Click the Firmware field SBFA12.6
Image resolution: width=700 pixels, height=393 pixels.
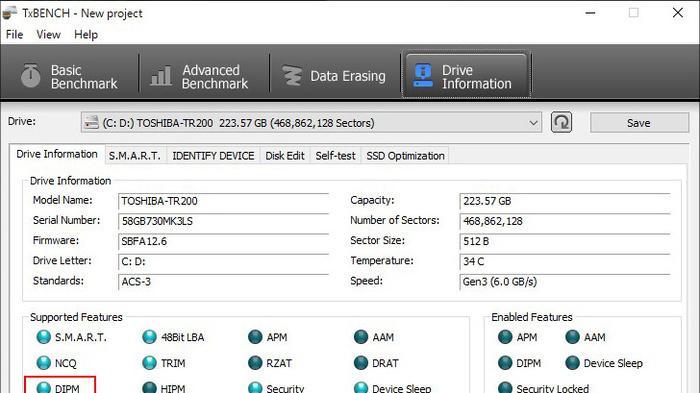(x=223, y=241)
